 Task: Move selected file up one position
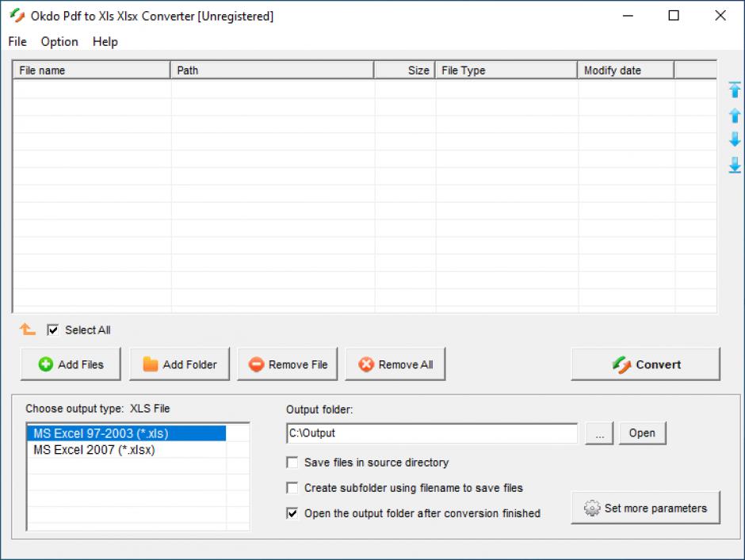[x=735, y=116]
